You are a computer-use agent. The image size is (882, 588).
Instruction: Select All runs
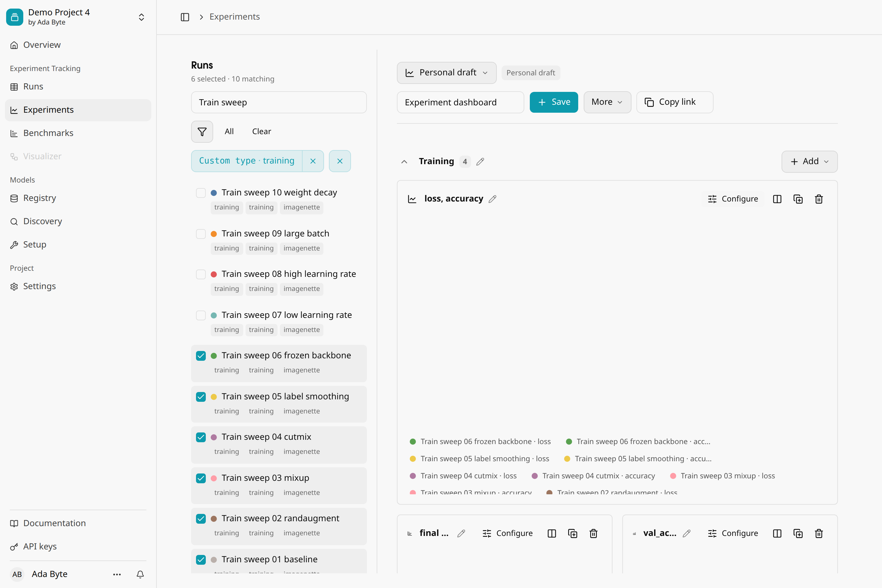click(229, 132)
